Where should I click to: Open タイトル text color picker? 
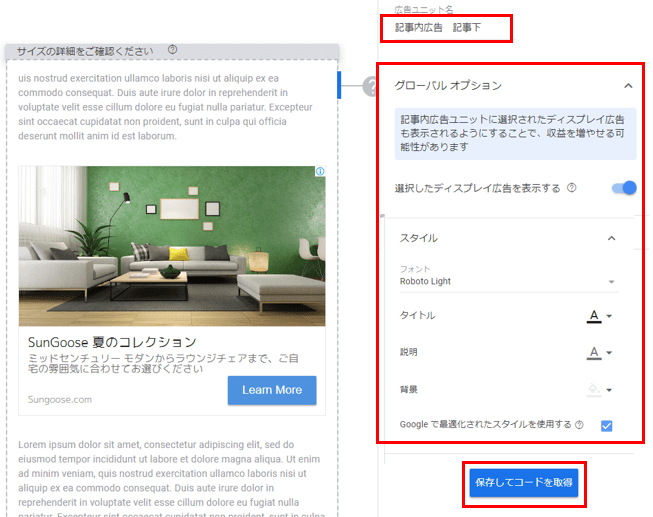599,316
